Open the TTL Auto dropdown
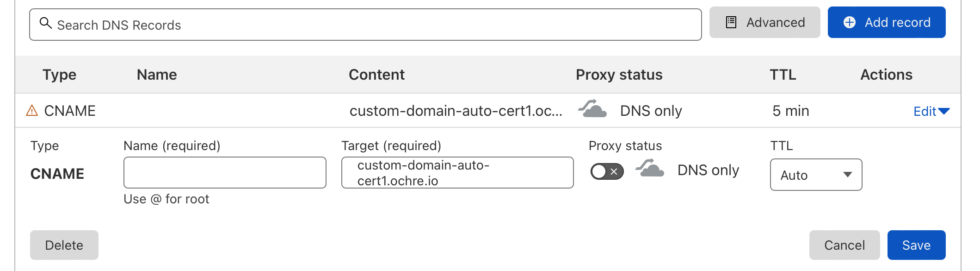Screen dimensions: 980x271 point(816,175)
